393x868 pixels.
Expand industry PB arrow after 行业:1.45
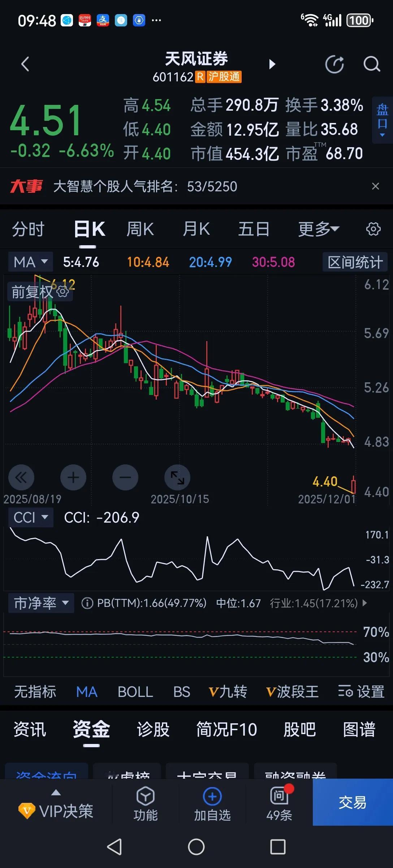(x=364, y=603)
